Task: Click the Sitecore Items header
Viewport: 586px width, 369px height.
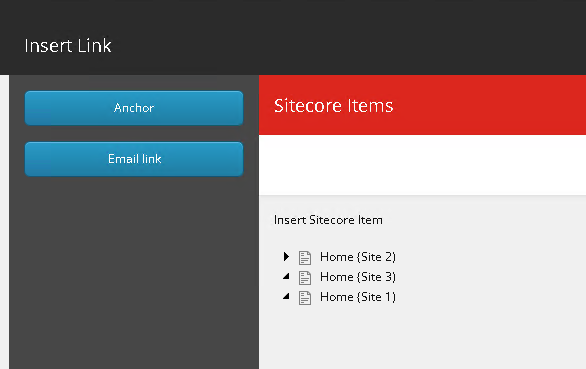Action: coord(333,106)
